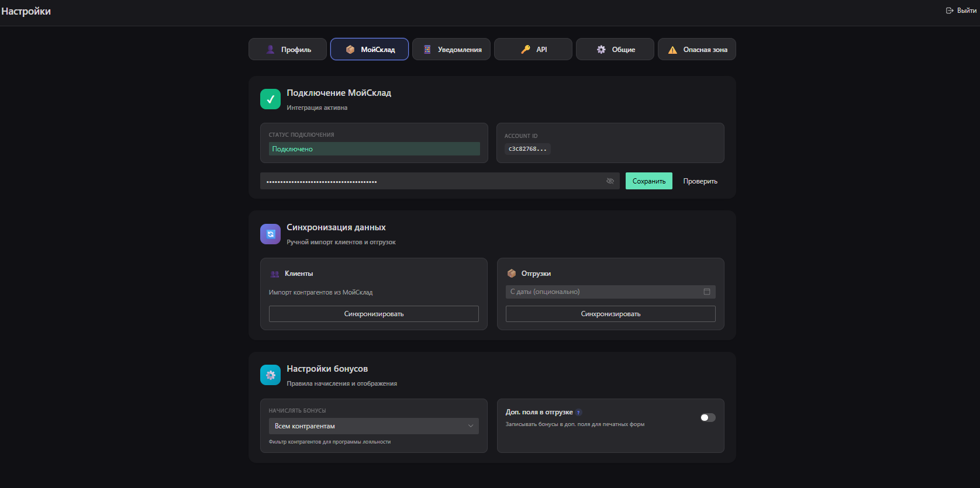Open the Начислять бонусы dropdown
Viewport: 980px width, 488px height.
[373, 426]
